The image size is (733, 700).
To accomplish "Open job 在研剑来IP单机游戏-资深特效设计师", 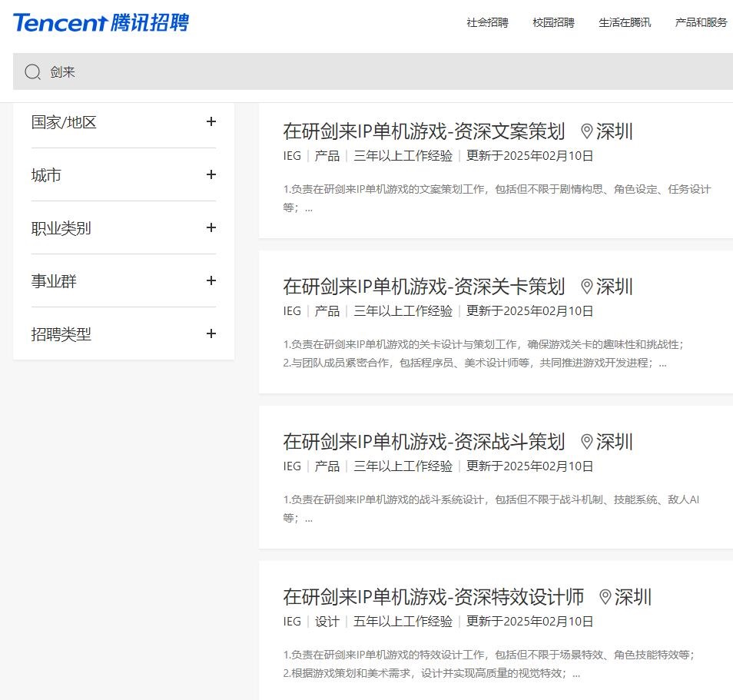I will coord(433,597).
